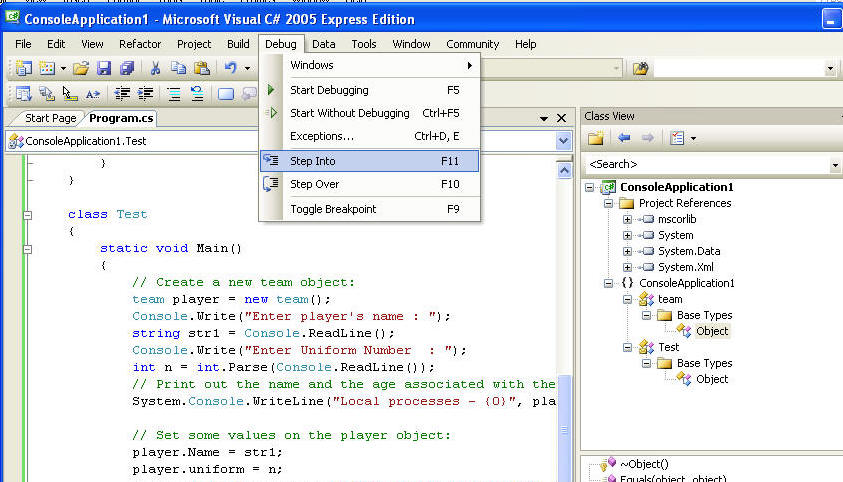
Task: Switch to the Start Page tab
Action: [50, 118]
